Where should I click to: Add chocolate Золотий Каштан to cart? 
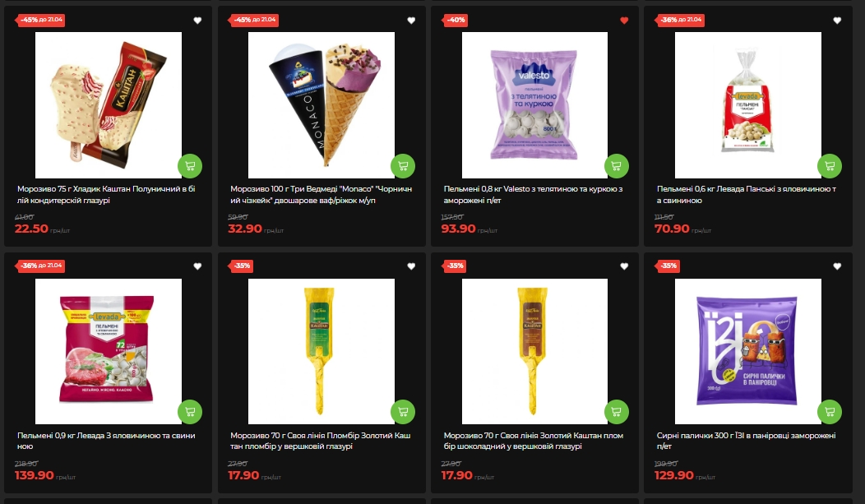pos(616,411)
